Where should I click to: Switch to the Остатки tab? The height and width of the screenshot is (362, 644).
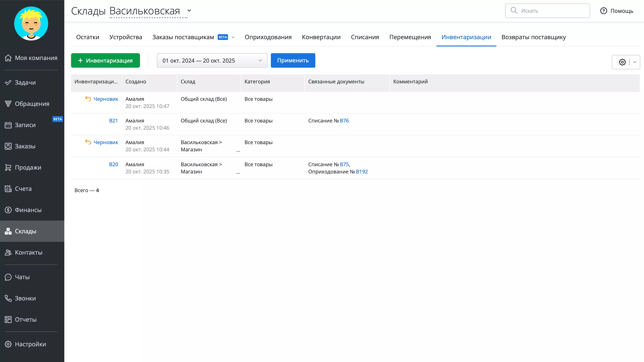88,37
